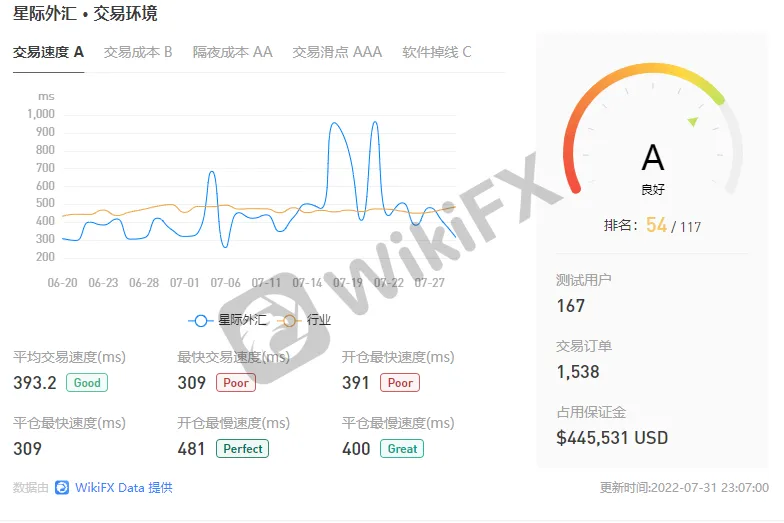Switch to 交易滑点 AAA tab
The image size is (784, 523).
pyautogui.click(x=337, y=52)
